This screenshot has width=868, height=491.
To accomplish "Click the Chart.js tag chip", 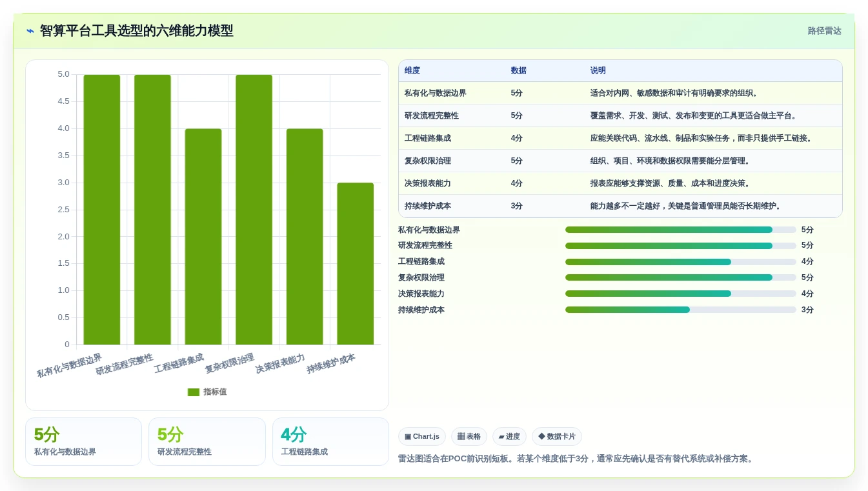I will [422, 437].
